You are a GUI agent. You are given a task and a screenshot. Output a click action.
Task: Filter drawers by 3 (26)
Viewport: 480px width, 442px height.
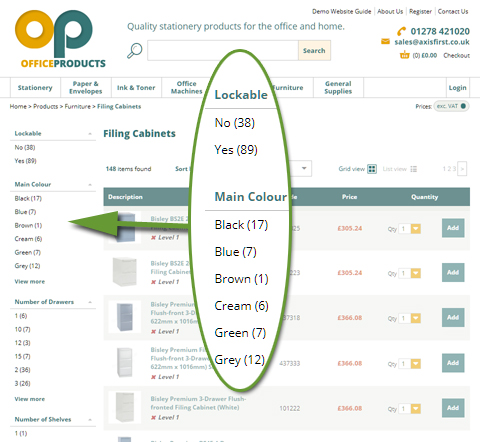pos(22,383)
